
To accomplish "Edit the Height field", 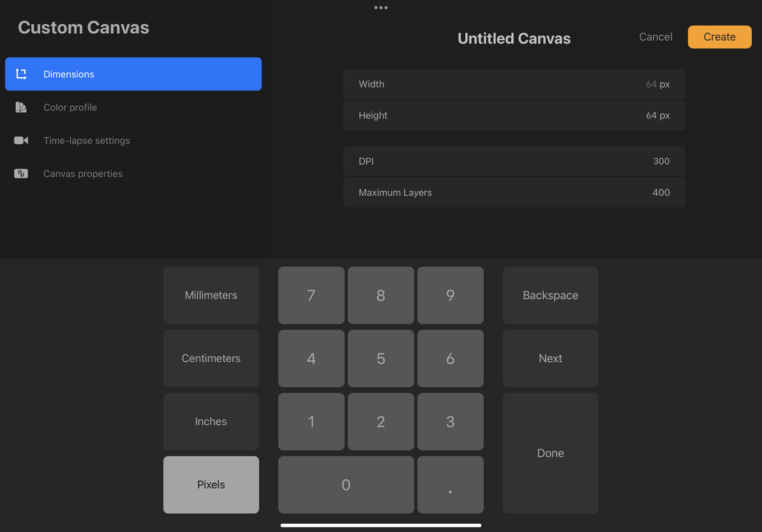I will click(x=514, y=115).
